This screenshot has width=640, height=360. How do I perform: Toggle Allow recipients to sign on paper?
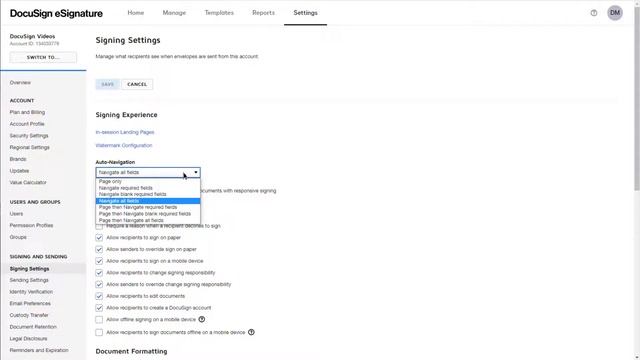pos(99,238)
